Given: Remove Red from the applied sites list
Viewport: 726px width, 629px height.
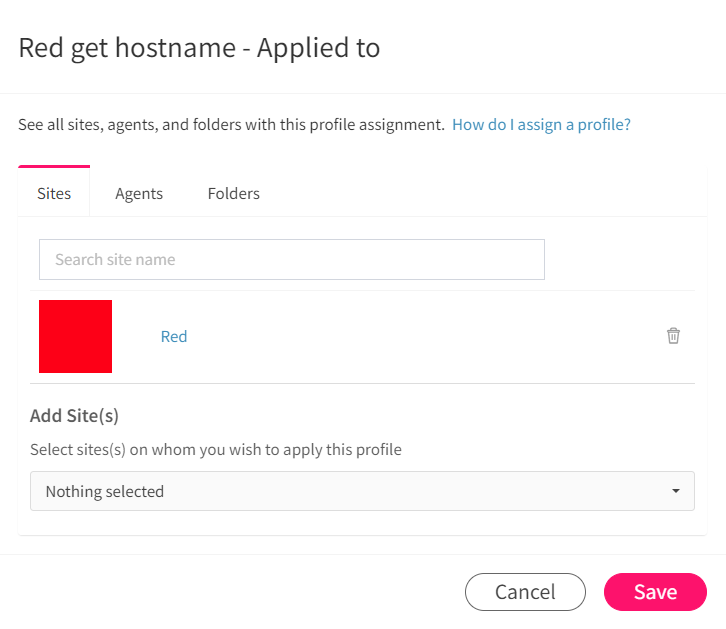Looking at the screenshot, I should (673, 336).
